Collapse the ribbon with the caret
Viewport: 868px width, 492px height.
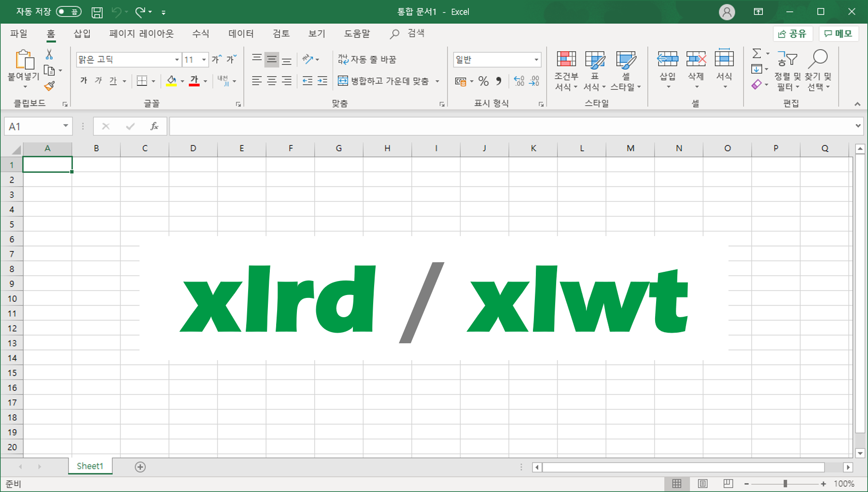857,104
